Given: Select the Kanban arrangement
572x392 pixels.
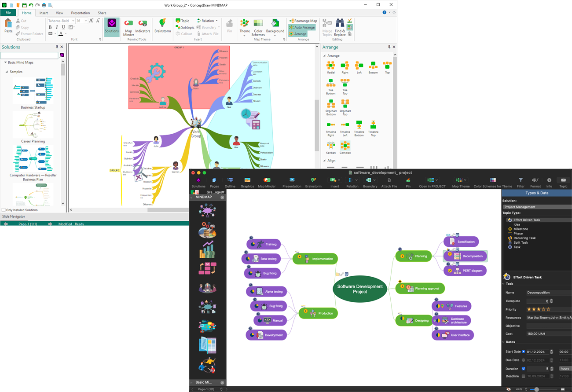Looking at the screenshot, I should [x=331, y=148].
